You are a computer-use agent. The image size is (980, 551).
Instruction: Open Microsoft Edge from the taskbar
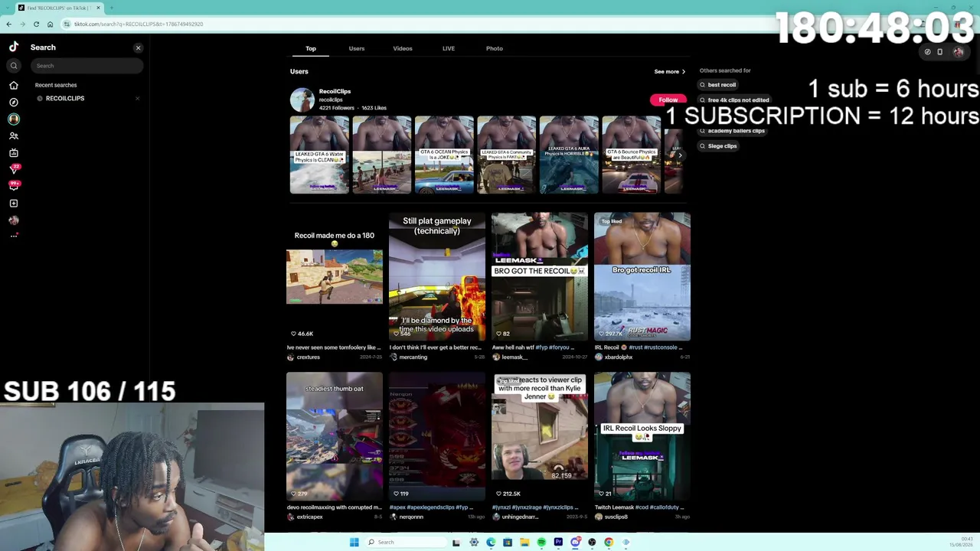[491, 542]
